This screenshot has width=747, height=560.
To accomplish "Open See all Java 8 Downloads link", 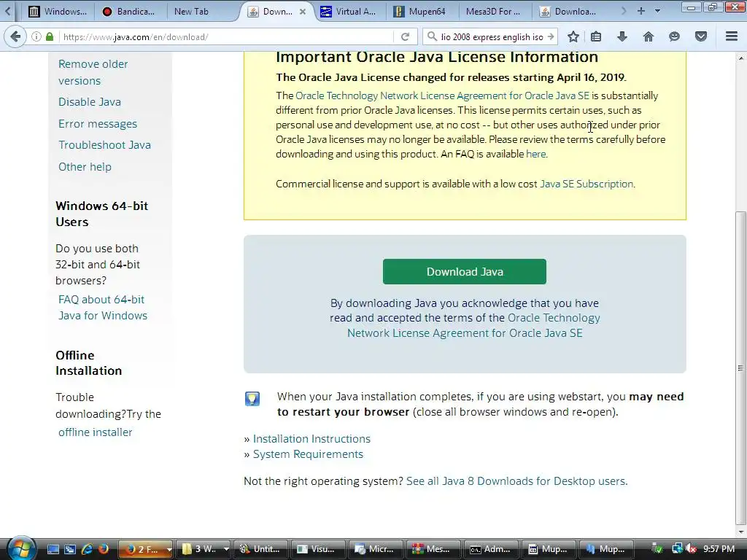I will [516, 481].
